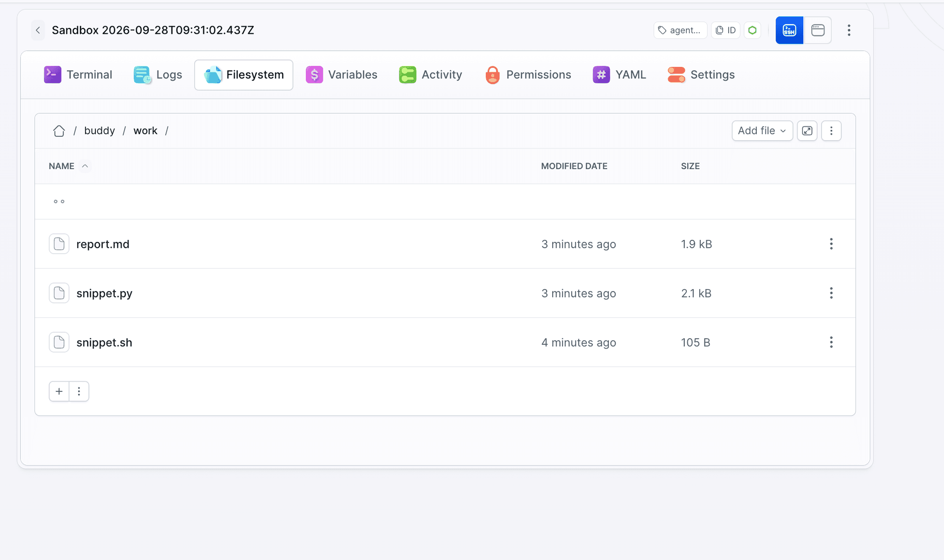Open the snippet.py file

(x=104, y=294)
